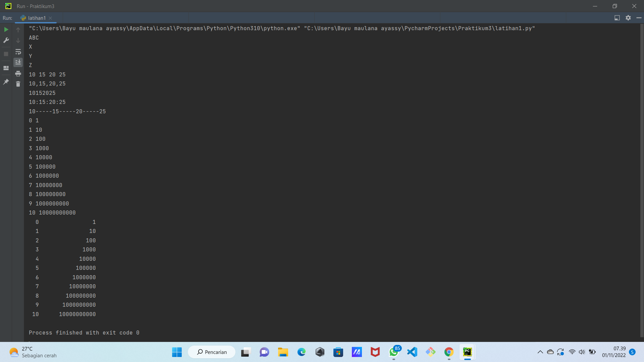Click the console vertical scrollbar
Viewport: 644px width, 362px height.
click(x=642, y=181)
